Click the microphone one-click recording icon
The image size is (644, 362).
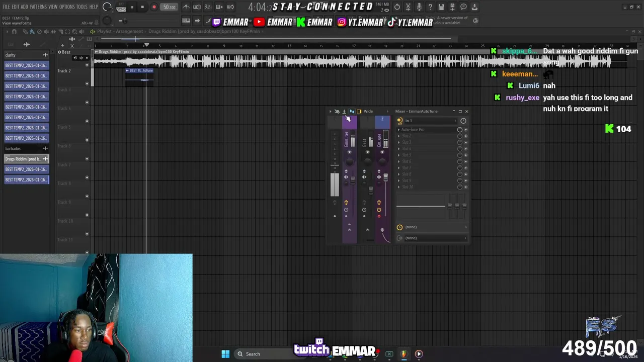point(419,7)
